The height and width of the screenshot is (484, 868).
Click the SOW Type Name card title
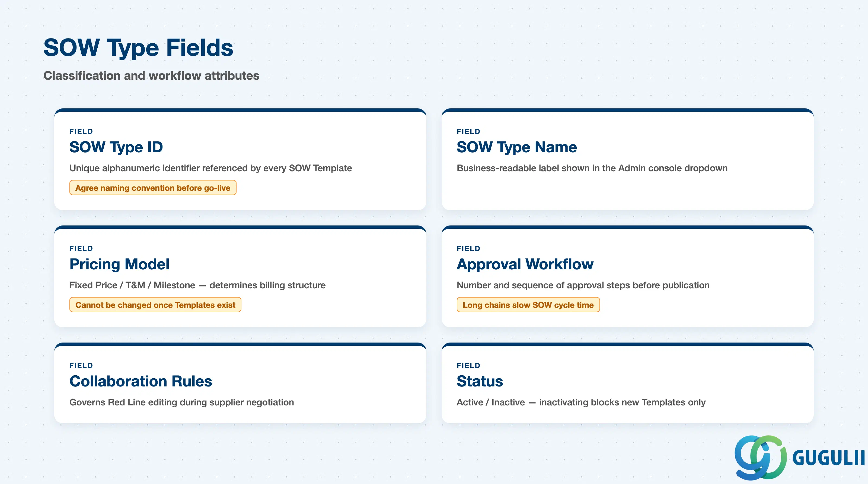point(516,147)
